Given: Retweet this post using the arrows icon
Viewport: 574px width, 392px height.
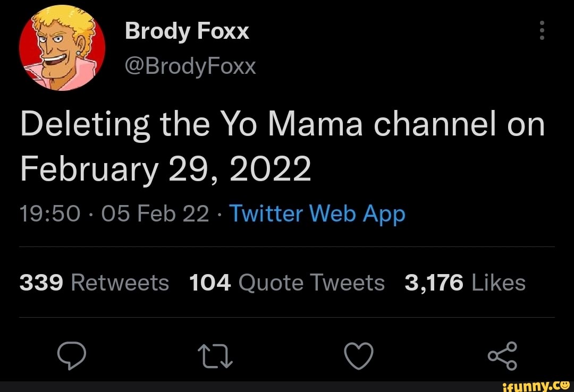Looking at the screenshot, I should [215, 355].
